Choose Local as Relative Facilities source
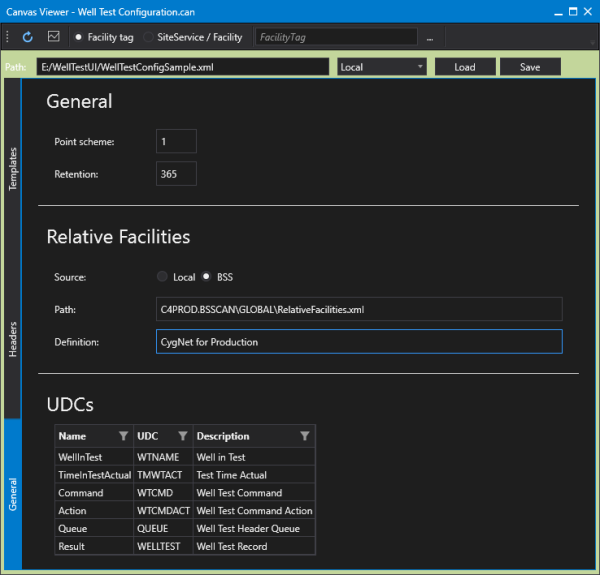 tap(162, 276)
